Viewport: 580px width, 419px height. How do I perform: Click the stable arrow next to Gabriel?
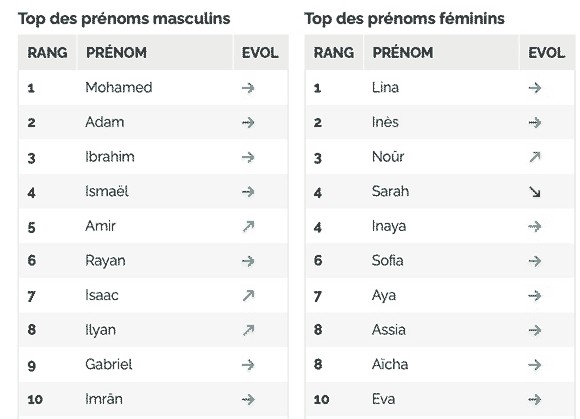248,365
